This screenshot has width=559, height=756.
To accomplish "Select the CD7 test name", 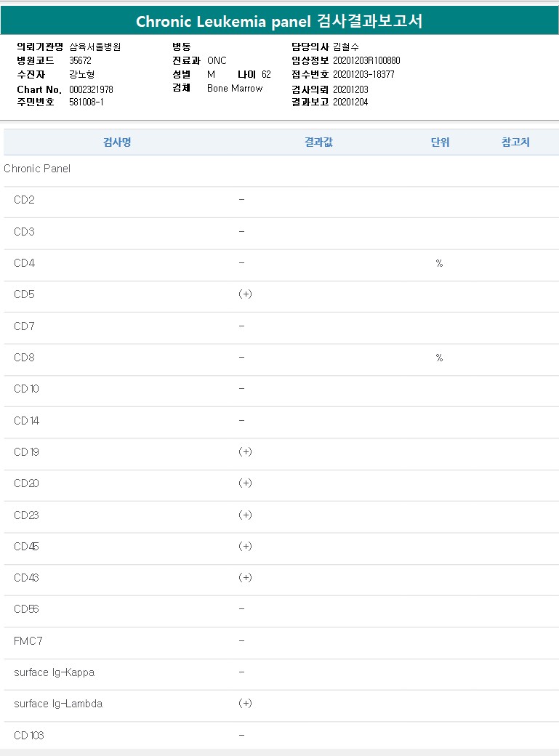I will pos(24,326).
